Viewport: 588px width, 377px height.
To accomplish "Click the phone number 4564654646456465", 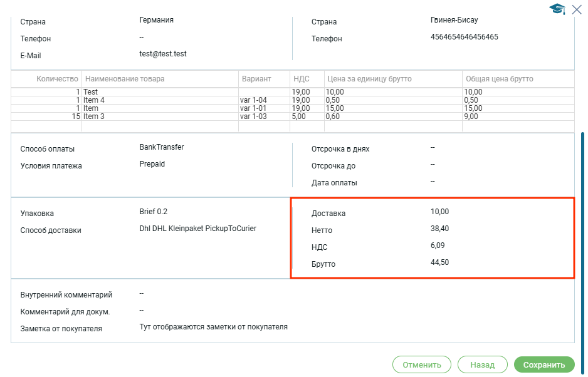I will point(464,37).
